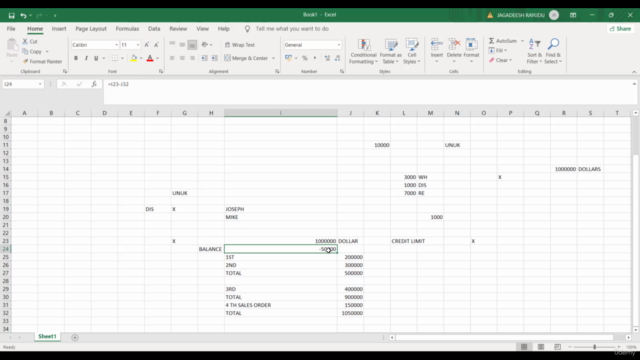640x360 pixels.
Task: Toggle italic formatting
Action: 86,58
